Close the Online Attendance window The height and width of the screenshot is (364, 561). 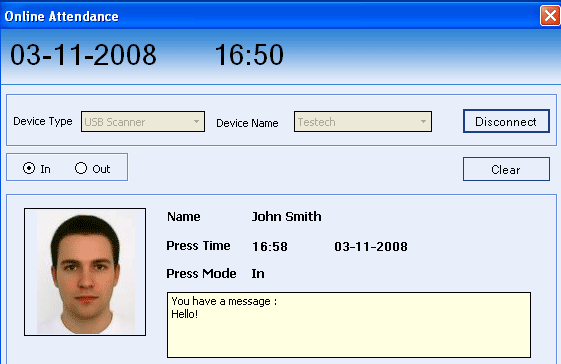pos(550,16)
